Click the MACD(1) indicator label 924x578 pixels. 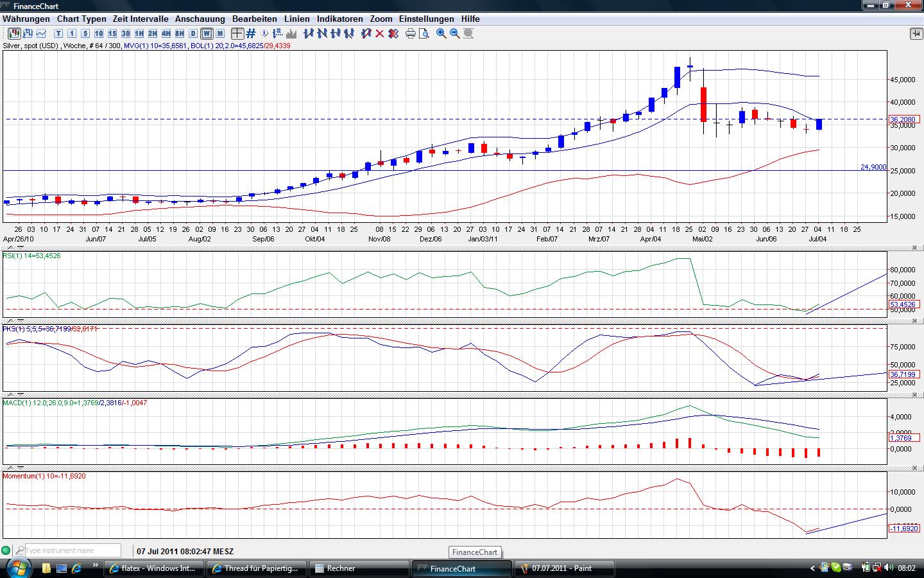[x=74, y=403]
